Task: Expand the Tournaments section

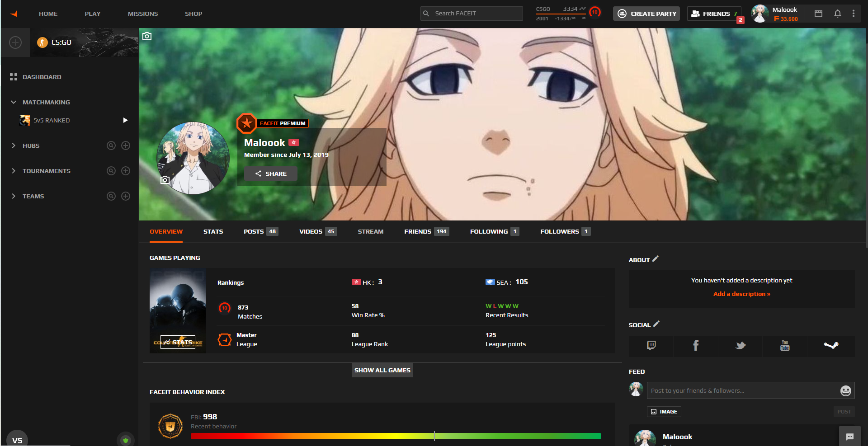Action: pyautogui.click(x=14, y=171)
